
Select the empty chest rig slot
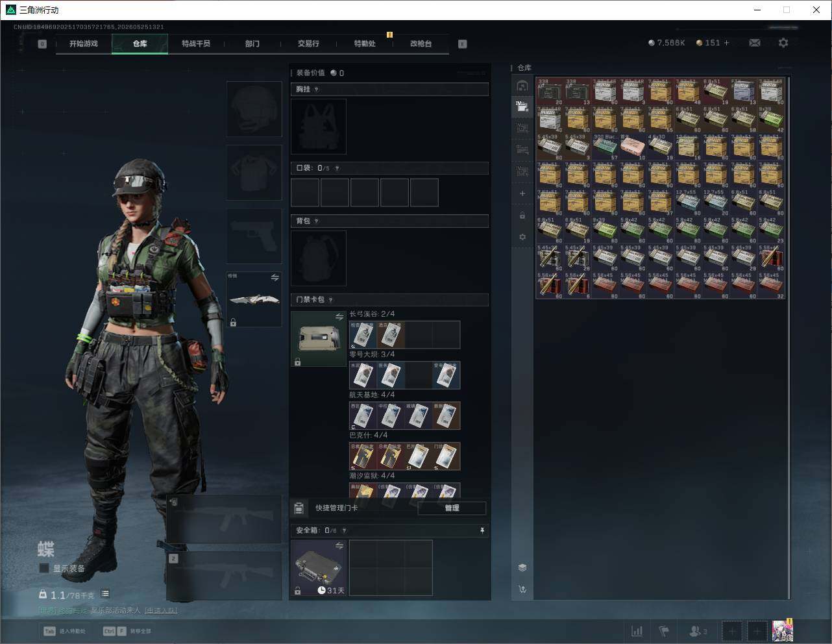pyautogui.click(x=319, y=127)
